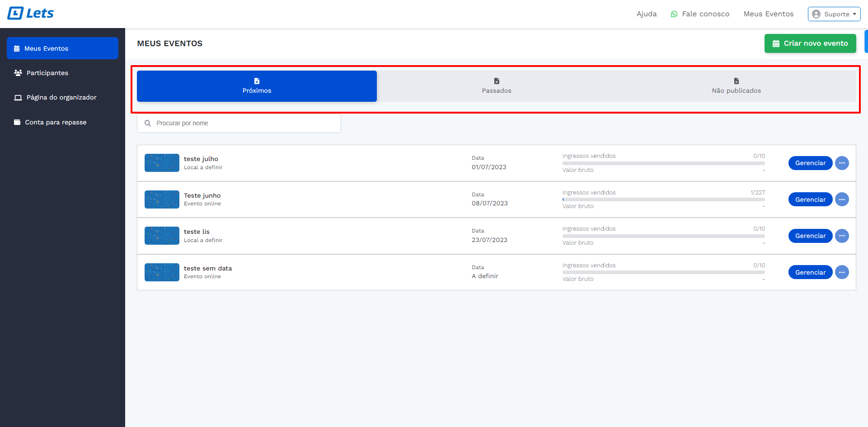Open more options for teste lis event

pos(841,236)
